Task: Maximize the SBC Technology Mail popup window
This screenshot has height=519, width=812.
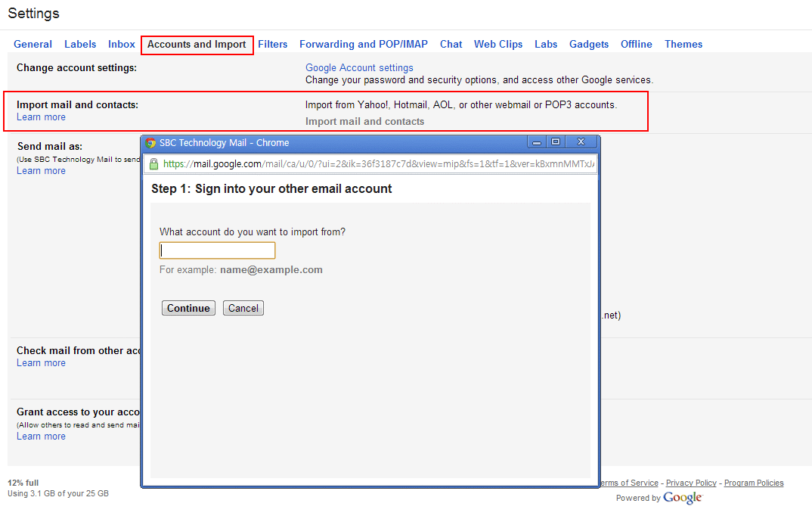Action: click(x=556, y=142)
